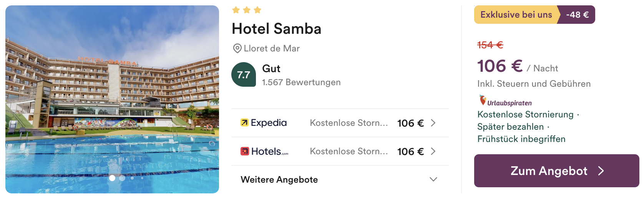Click the Expedia logo icon

click(244, 123)
